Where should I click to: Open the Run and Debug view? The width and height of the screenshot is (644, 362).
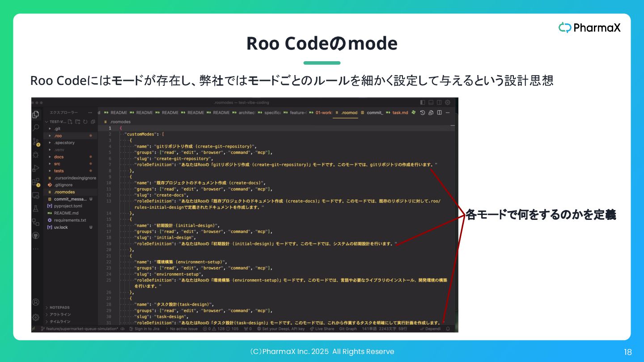point(36,168)
